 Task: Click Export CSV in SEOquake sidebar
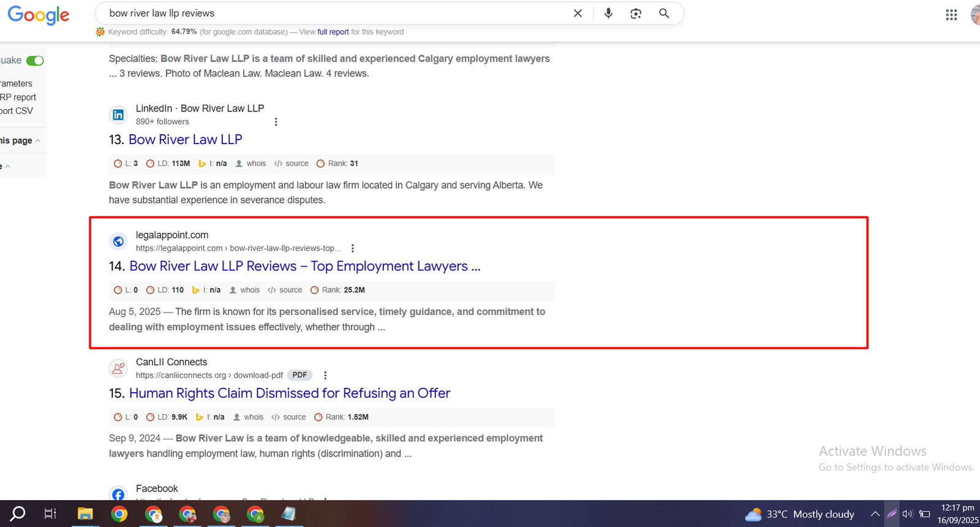[17, 111]
